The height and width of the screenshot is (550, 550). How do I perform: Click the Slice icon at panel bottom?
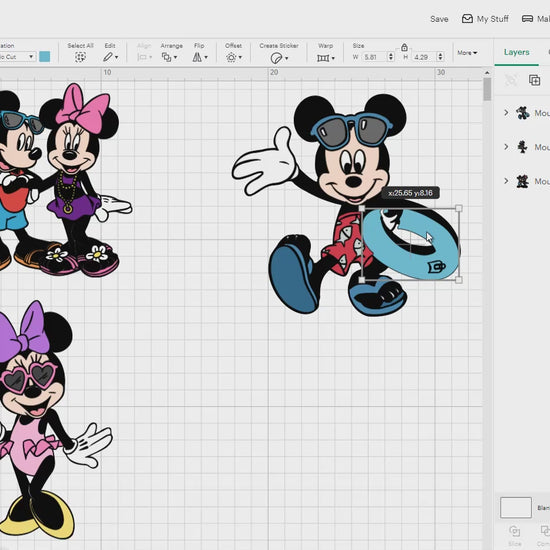pos(515,531)
